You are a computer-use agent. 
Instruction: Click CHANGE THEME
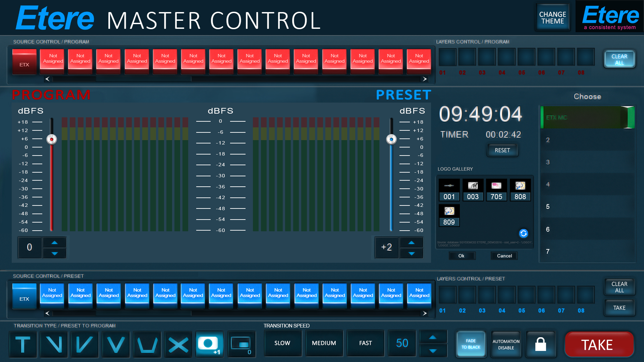click(552, 16)
